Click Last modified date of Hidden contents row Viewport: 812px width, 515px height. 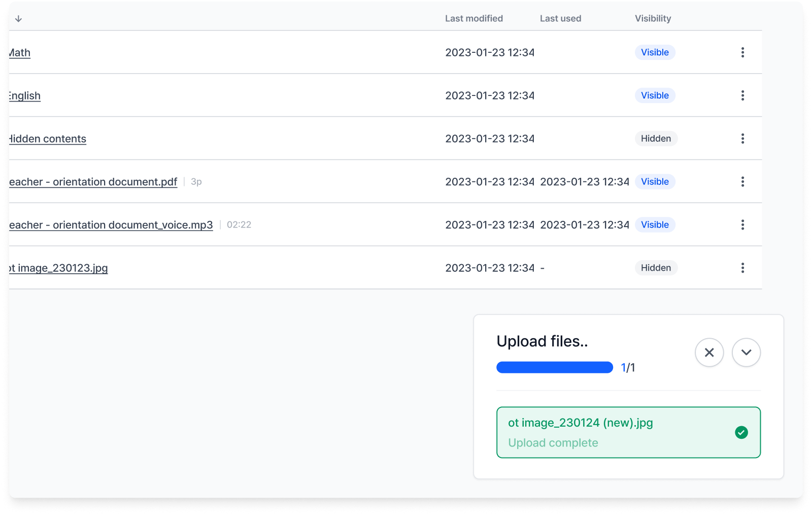[490, 139]
